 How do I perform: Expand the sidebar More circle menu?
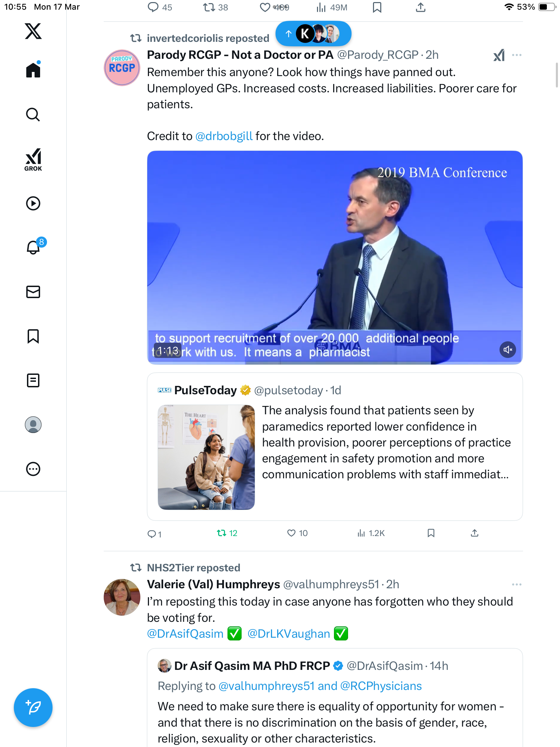pos(33,469)
